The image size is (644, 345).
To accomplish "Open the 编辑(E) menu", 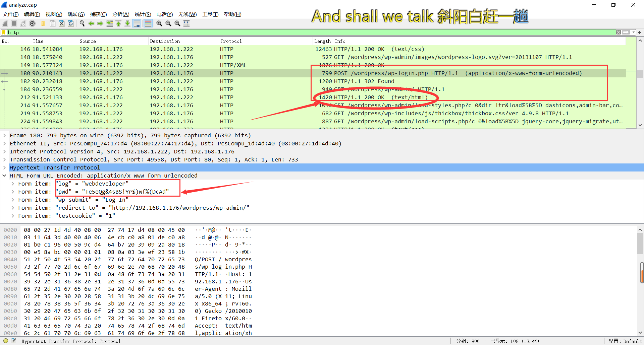I will pyautogui.click(x=32, y=14).
